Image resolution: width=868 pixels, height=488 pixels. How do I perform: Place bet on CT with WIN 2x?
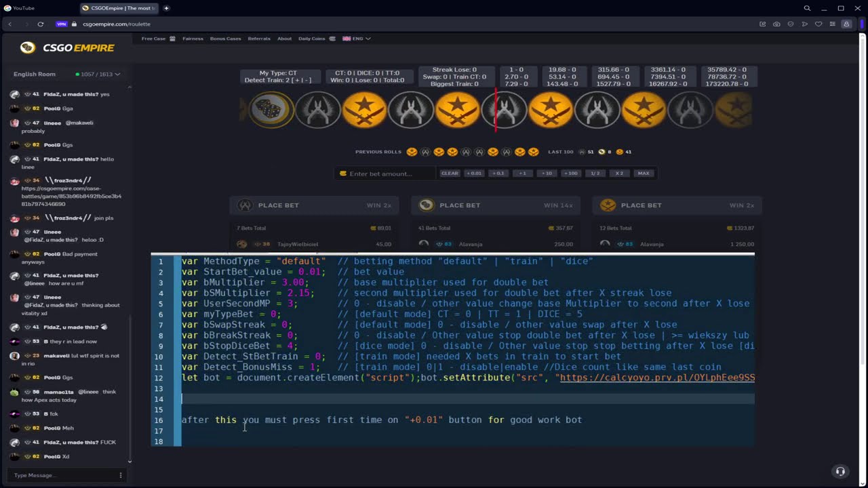[x=314, y=205]
